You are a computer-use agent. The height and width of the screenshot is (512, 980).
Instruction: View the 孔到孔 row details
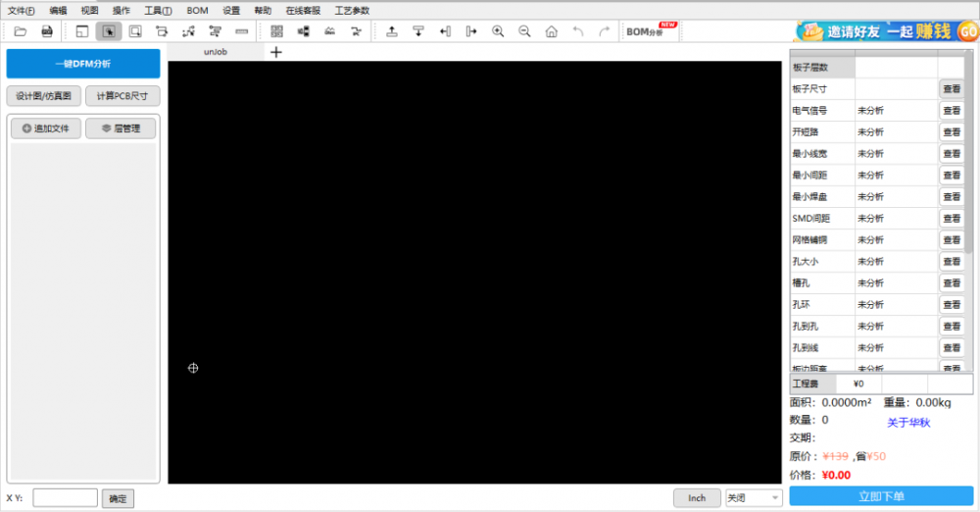click(952, 327)
